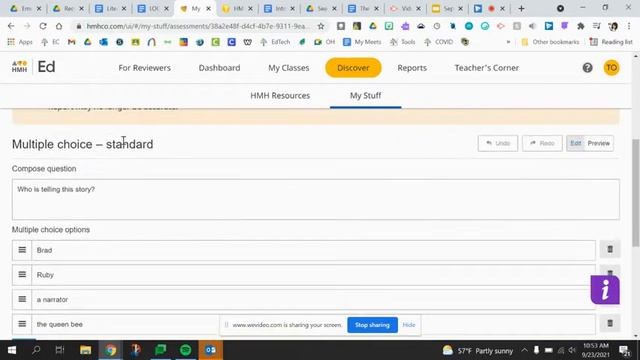Click the Redo button
This screenshot has height=360, width=640.
point(542,143)
